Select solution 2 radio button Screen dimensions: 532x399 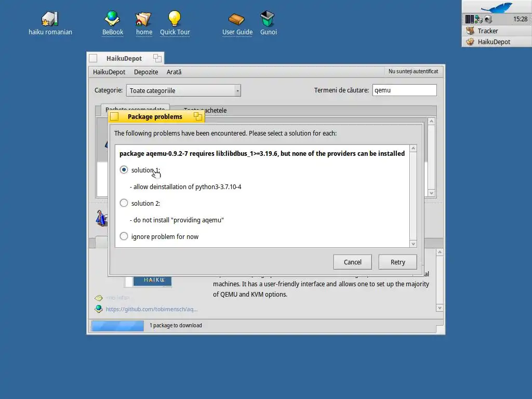click(x=124, y=203)
